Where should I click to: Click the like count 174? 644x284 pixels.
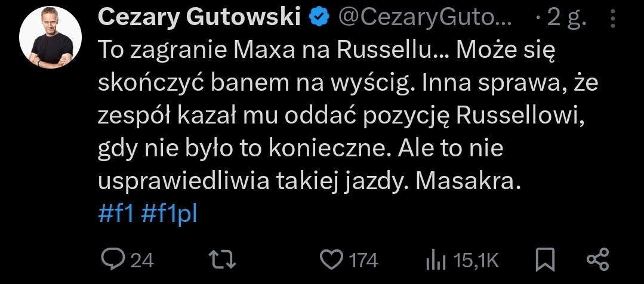click(363, 260)
